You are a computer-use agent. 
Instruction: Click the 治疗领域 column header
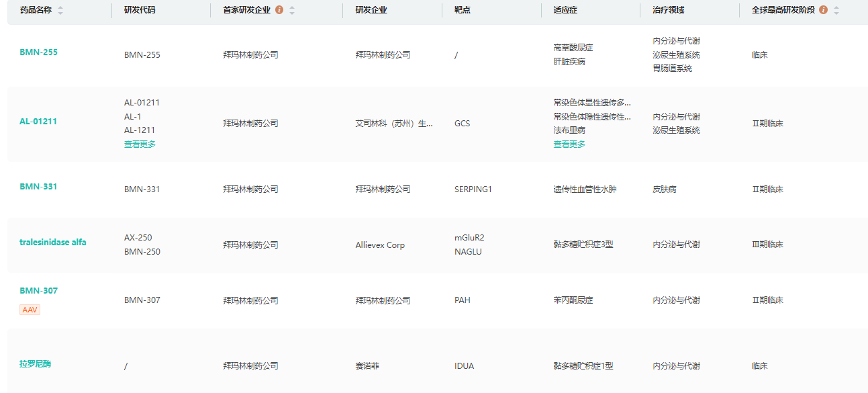669,11
